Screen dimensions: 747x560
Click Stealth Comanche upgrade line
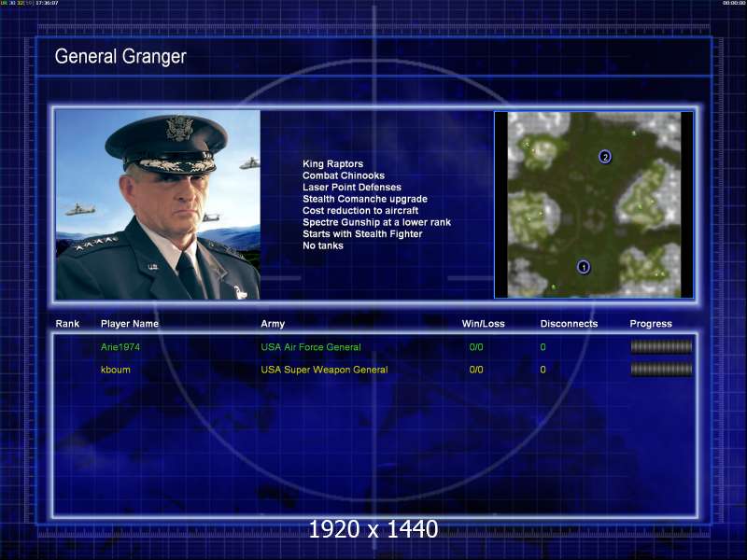coord(365,199)
